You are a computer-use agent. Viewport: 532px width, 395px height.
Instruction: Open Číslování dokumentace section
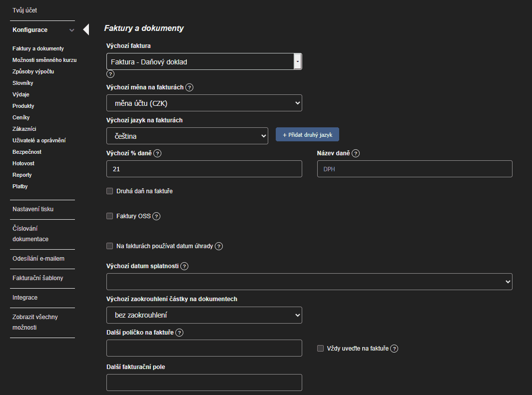30,234
